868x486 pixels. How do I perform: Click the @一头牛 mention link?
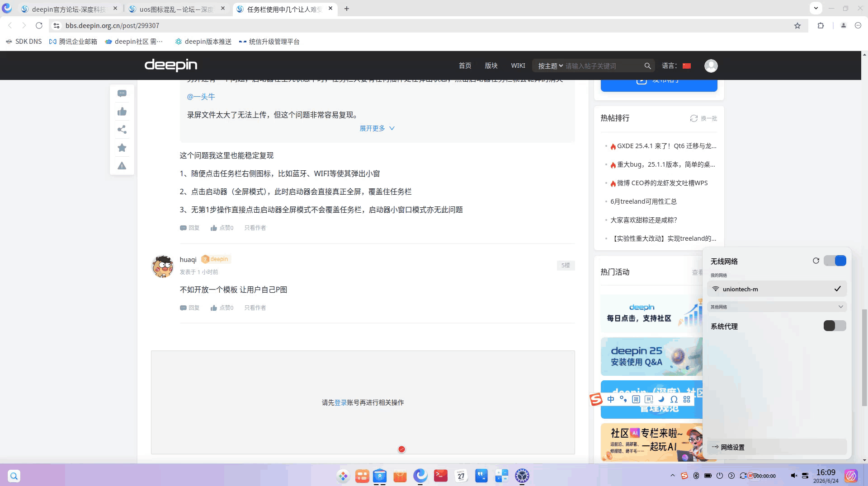click(201, 97)
